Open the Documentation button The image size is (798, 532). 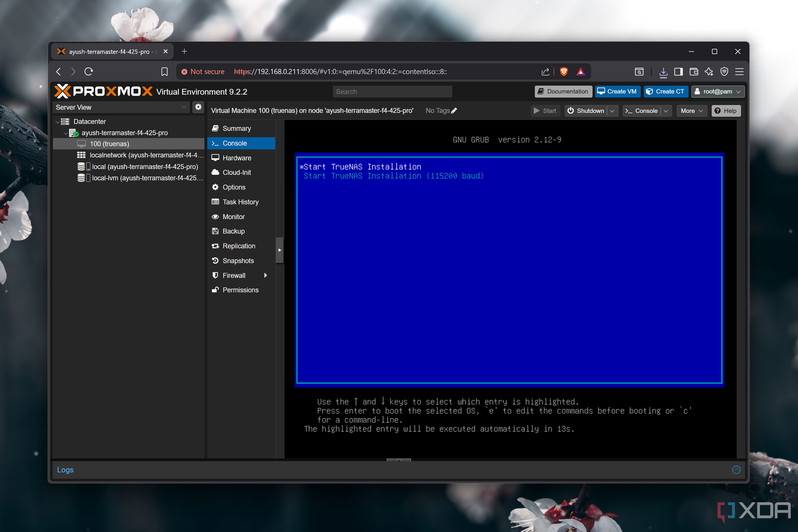[563, 91]
